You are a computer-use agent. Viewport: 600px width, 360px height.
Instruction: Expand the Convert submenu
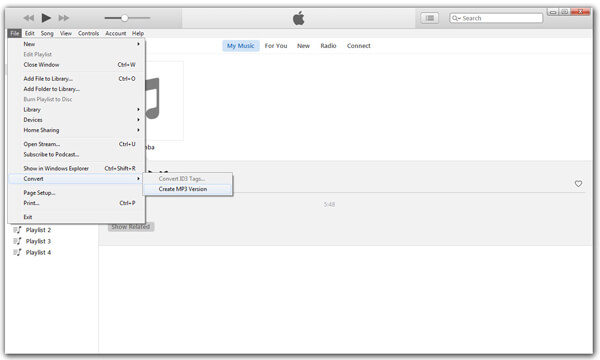(77, 179)
